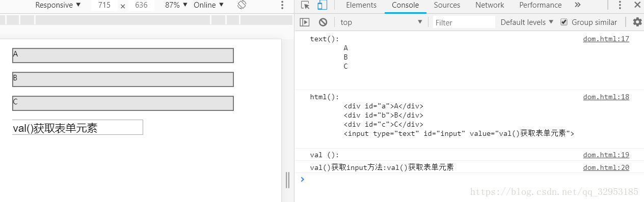Switch to the Elements tab
Viewport: 644px width, 202px height.
click(361, 5)
